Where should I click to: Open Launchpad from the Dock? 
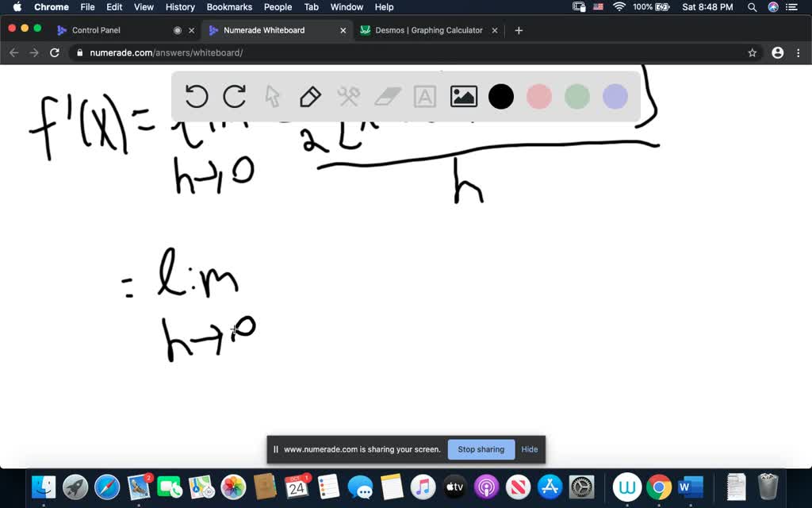[x=75, y=487]
